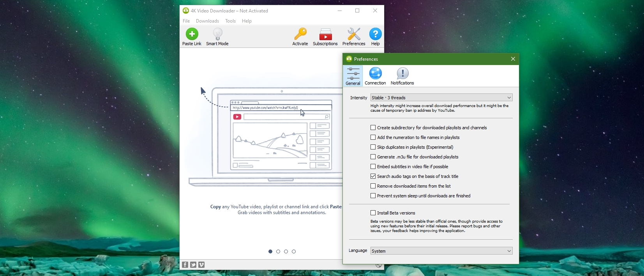
Task: Enable Prevent system sleep until downloads finished
Action: click(x=373, y=196)
